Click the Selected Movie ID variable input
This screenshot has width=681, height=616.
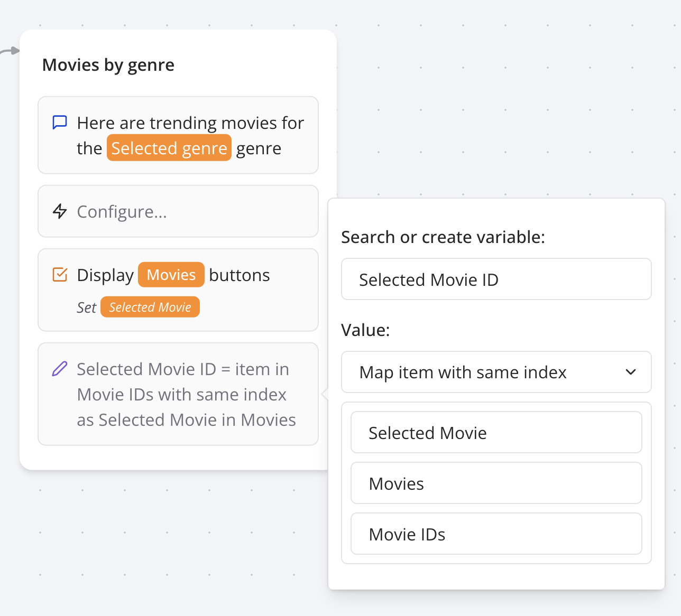(496, 279)
